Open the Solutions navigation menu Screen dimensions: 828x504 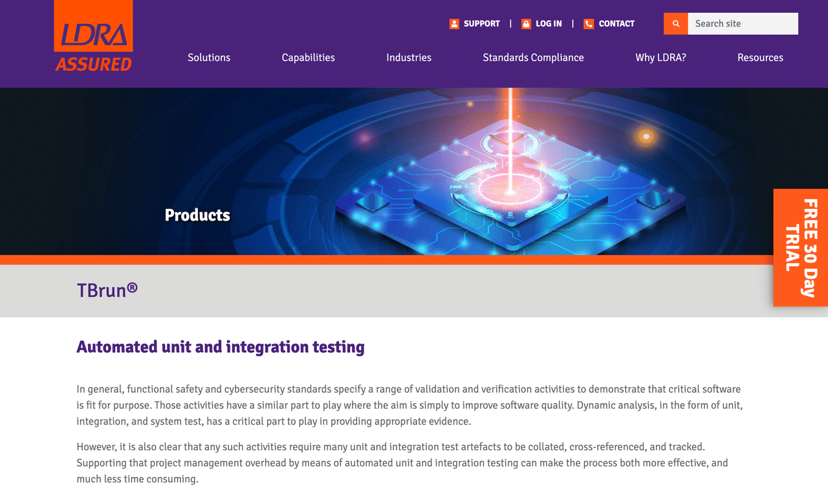208,58
